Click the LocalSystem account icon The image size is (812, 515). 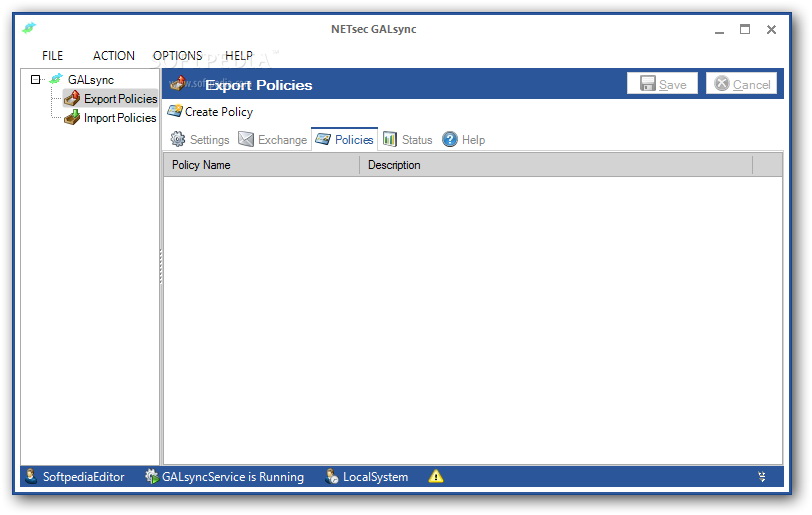(x=331, y=476)
